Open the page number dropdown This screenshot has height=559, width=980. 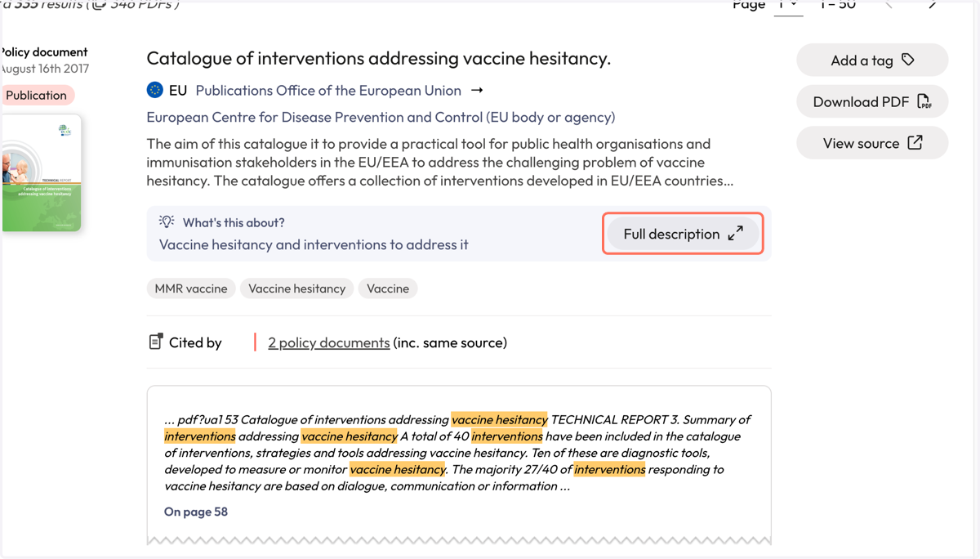point(788,6)
